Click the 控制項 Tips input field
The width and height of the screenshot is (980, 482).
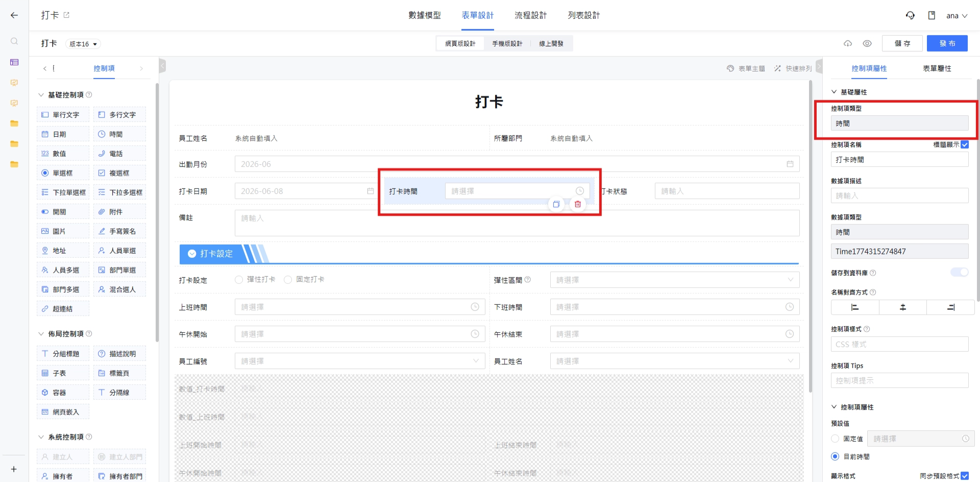pyautogui.click(x=899, y=380)
